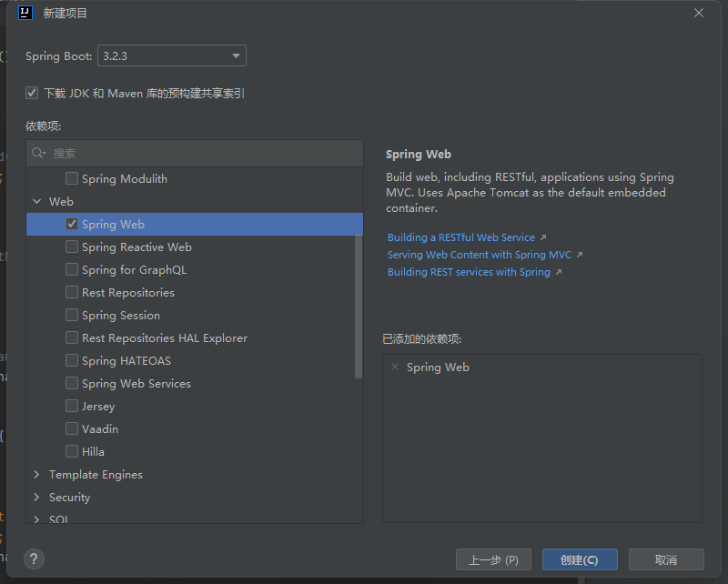Enable Spring for GraphQL dependency

coord(72,269)
